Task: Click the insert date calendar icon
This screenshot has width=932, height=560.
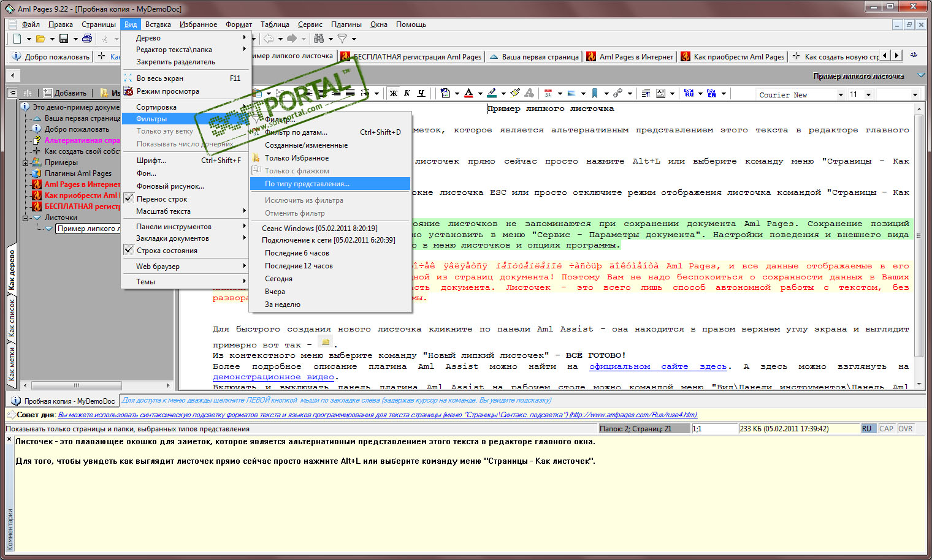Action: pyautogui.click(x=548, y=93)
